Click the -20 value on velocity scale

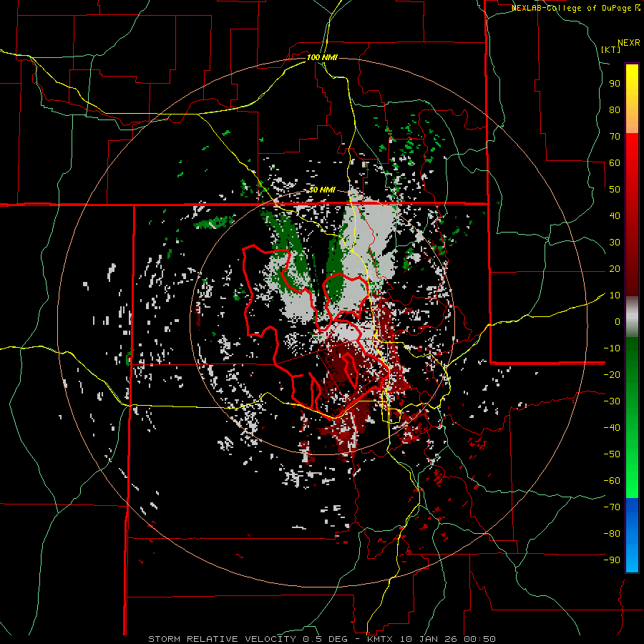coord(612,375)
